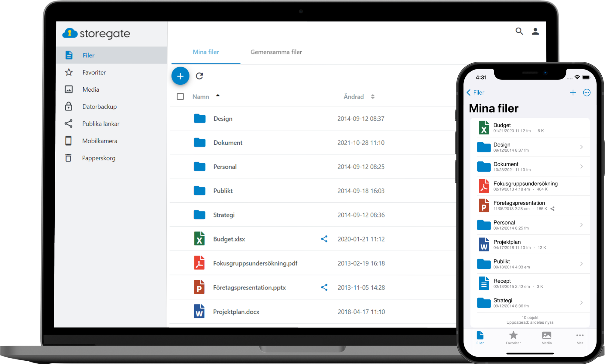Expand Personal folder chevron on phone
The height and width of the screenshot is (364, 605).
click(x=581, y=225)
